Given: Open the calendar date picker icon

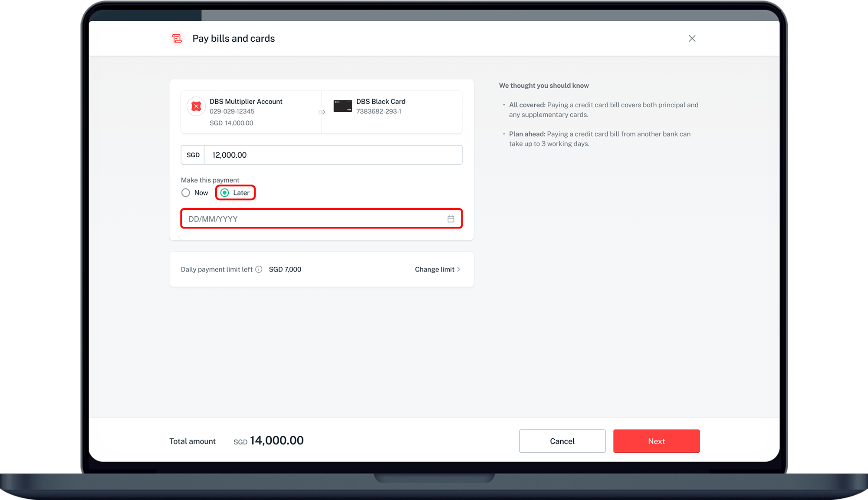Looking at the screenshot, I should point(451,219).
